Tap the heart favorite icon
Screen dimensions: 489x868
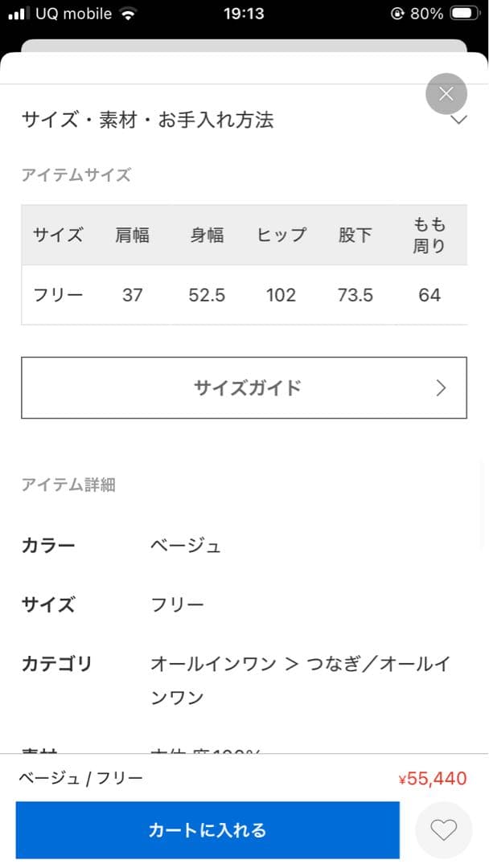point(443,829)
